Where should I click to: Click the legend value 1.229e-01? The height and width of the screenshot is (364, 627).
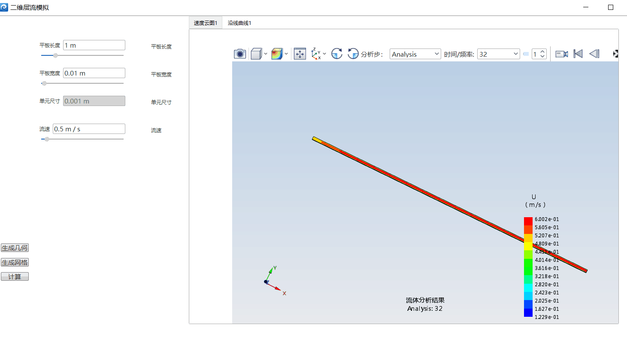point(547,317)
